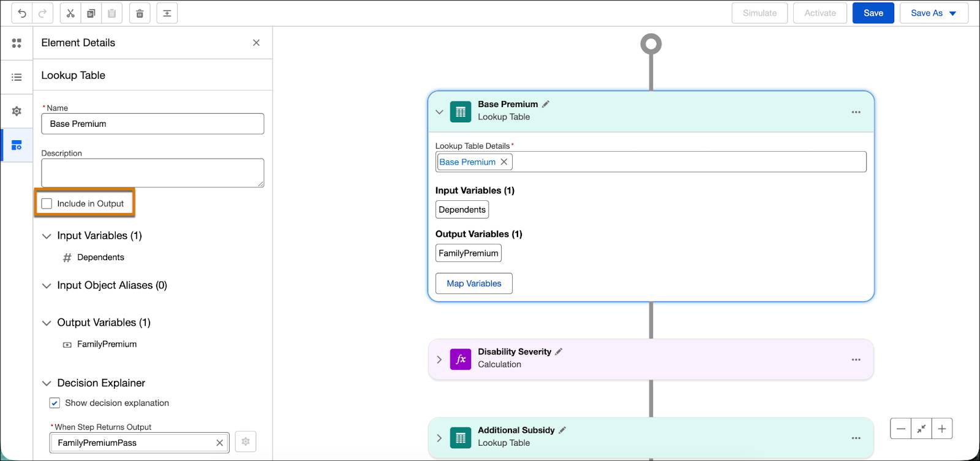
Task: Enable the Include in Output checkbox
Action: pyautogui.click(x=47, y=203)
